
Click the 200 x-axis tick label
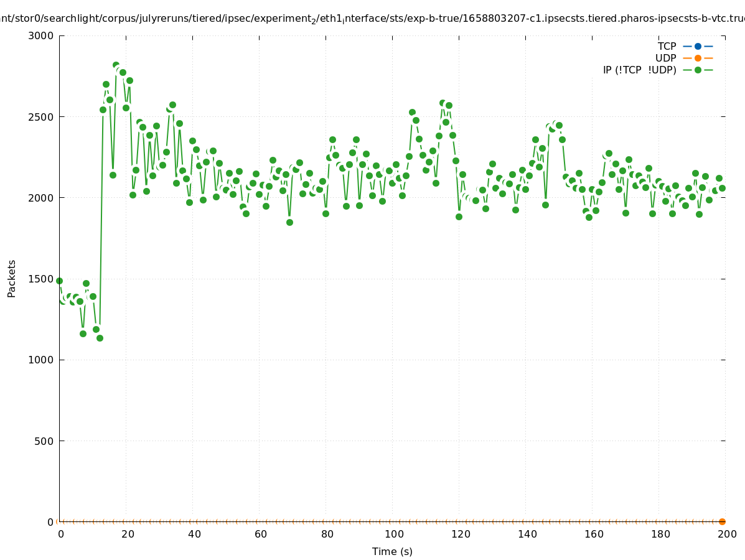[727, 534]
